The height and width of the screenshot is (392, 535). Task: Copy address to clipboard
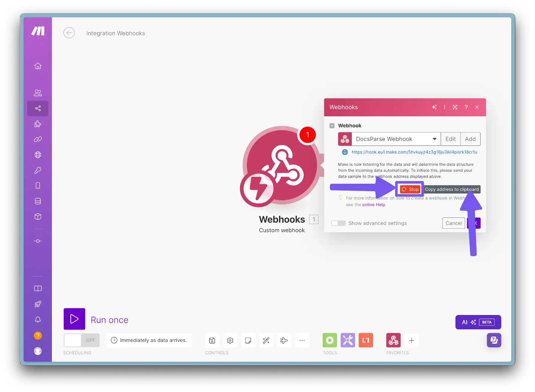(x=451, y=189)
